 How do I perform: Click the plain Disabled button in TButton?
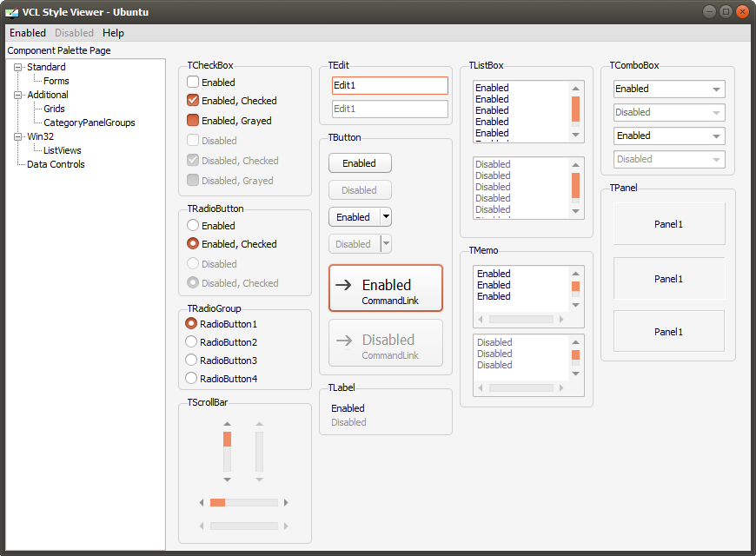360,190
